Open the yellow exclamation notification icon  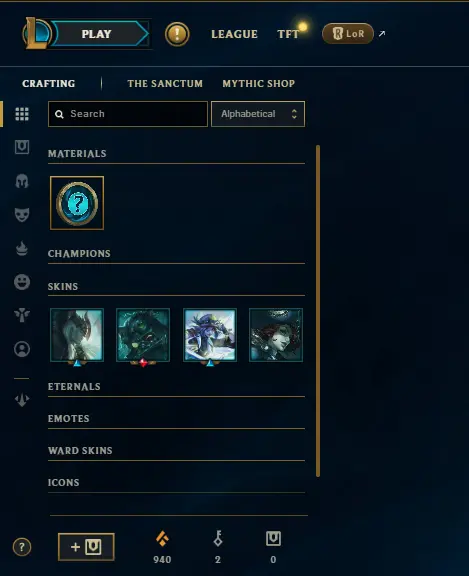tap(177, 34)
